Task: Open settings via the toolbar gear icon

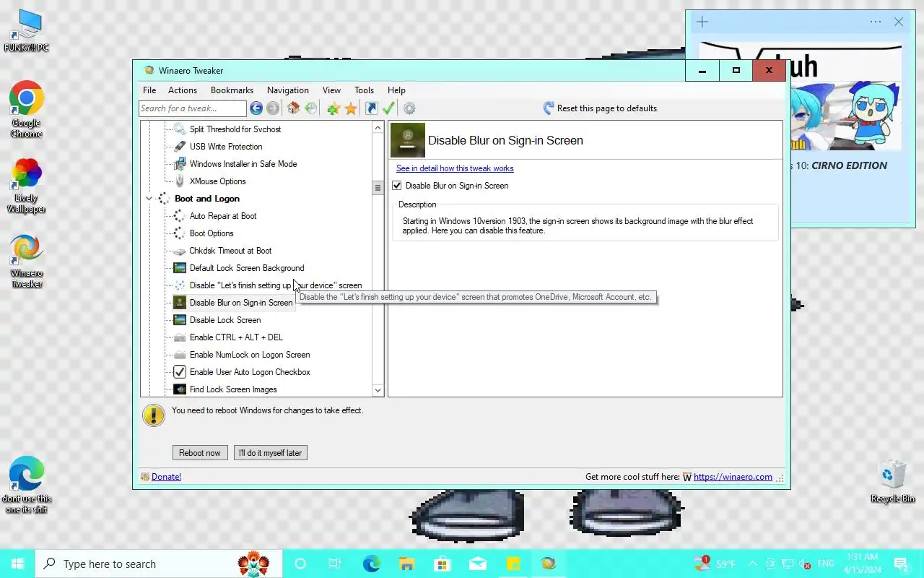Action: point(409,108)
